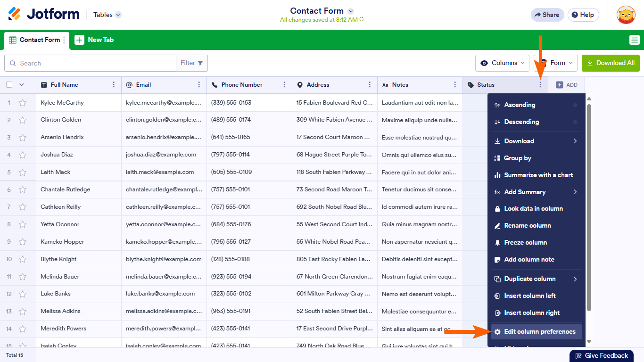Click the Jotform logo icon

click(15, 14)
